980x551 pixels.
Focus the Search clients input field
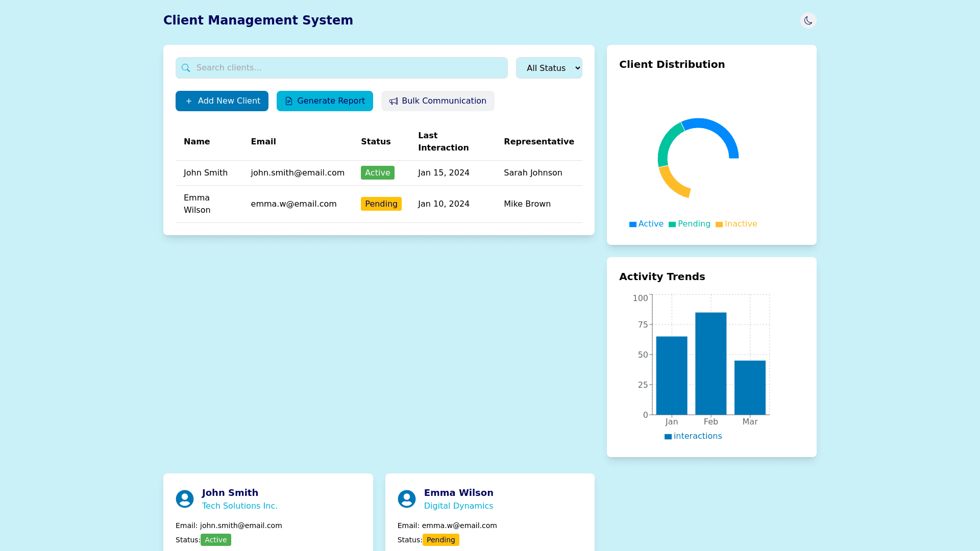point(347,68)
